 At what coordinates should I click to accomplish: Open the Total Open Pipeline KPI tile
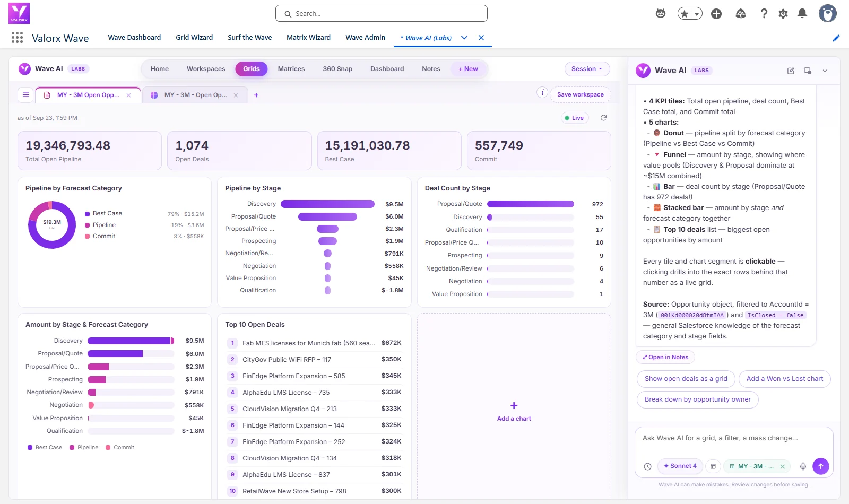[x=90, y=151]
